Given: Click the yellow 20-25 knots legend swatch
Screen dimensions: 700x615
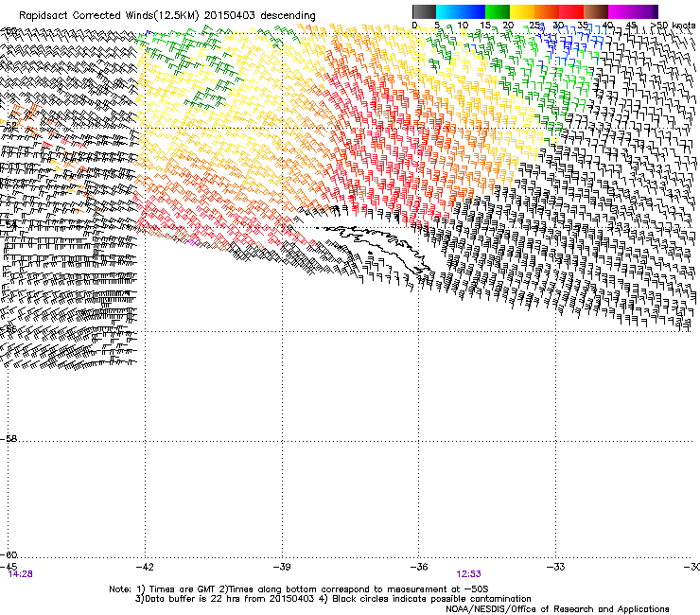Looking at the screenshot, I should point(522,11).
